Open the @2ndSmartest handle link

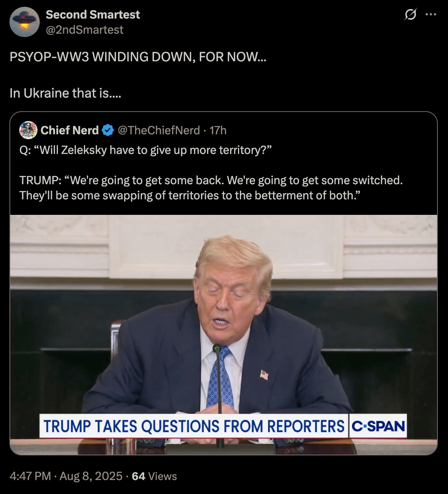[84, 30]
